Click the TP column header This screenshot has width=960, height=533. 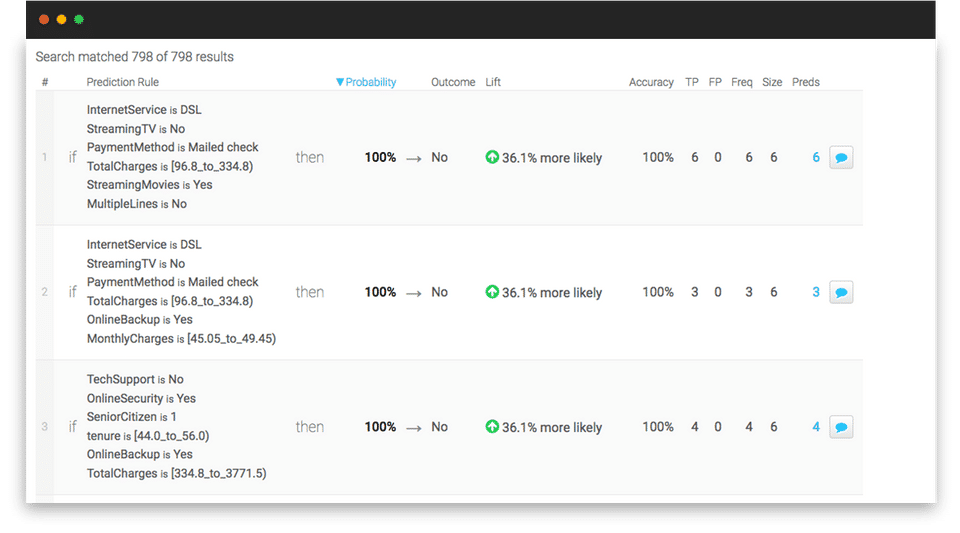click(x=692, y=82)
